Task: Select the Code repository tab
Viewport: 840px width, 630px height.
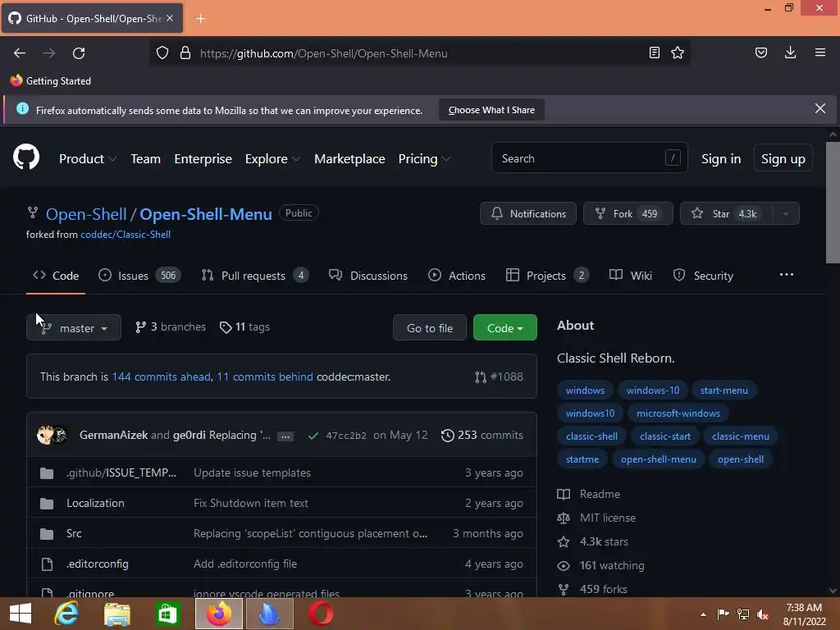Action: pyautogui.click(x=56, y=276)
